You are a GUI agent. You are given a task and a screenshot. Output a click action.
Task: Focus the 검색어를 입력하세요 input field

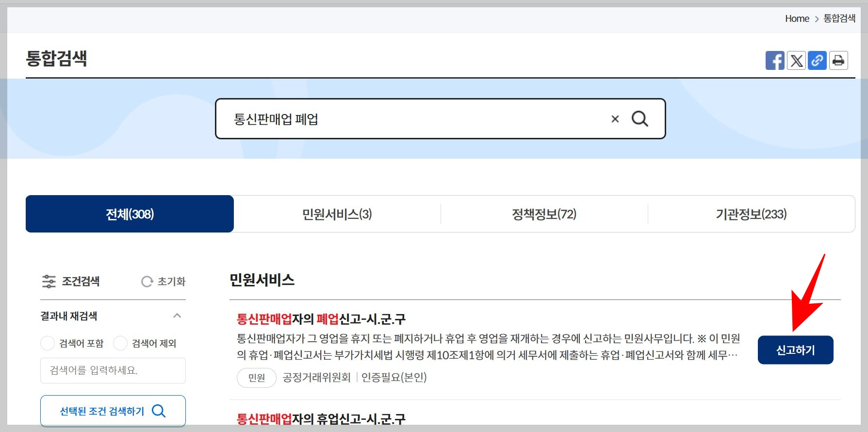click(x=113, y=370)
